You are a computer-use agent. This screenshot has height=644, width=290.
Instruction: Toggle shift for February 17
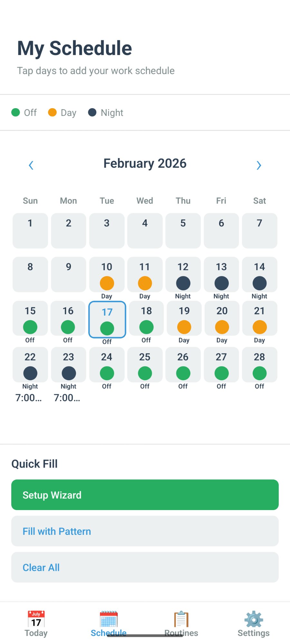click(x=107, y=319)
